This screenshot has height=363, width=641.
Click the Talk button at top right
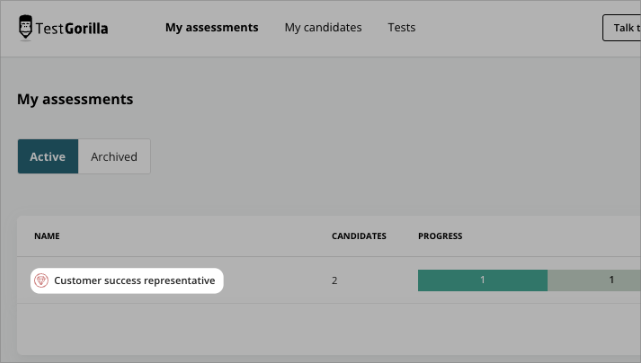click(621, 27)
